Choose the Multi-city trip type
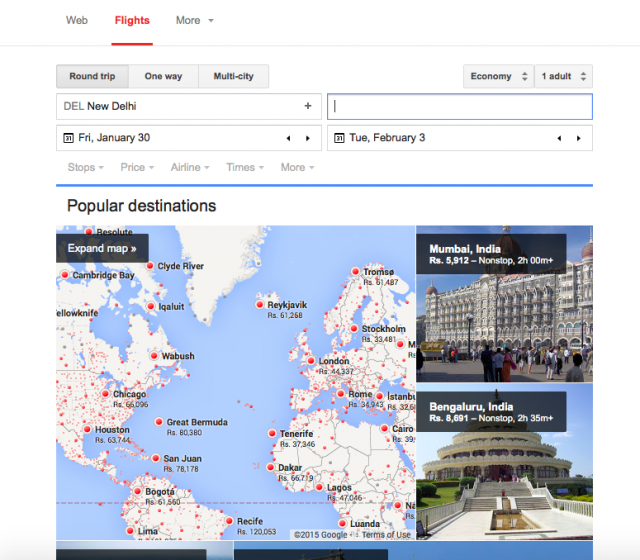640x560 pixels. coord(233,76)
